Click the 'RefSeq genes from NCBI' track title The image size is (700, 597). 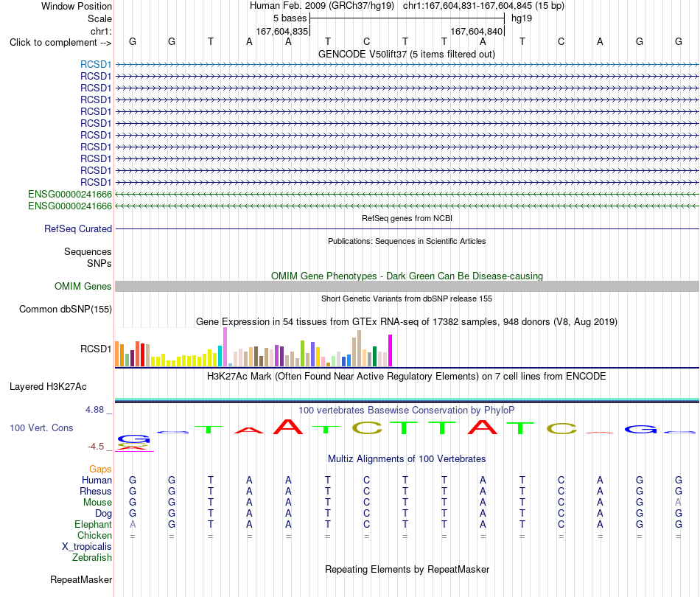tap(407, 218)
